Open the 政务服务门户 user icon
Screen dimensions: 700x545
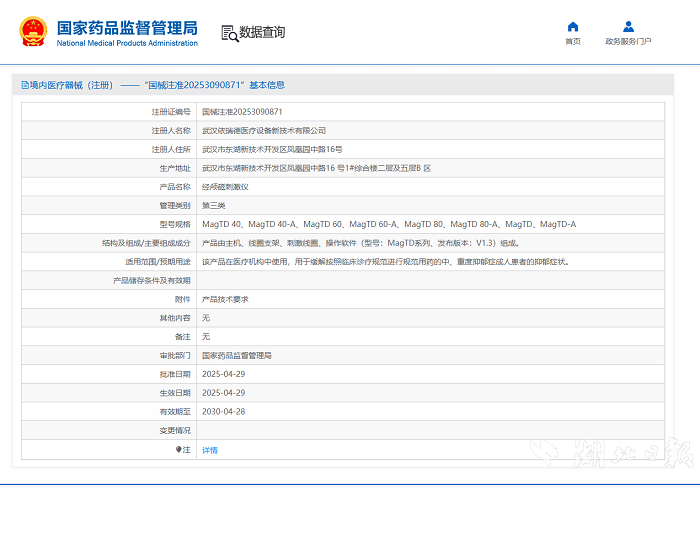coord(629,27)
